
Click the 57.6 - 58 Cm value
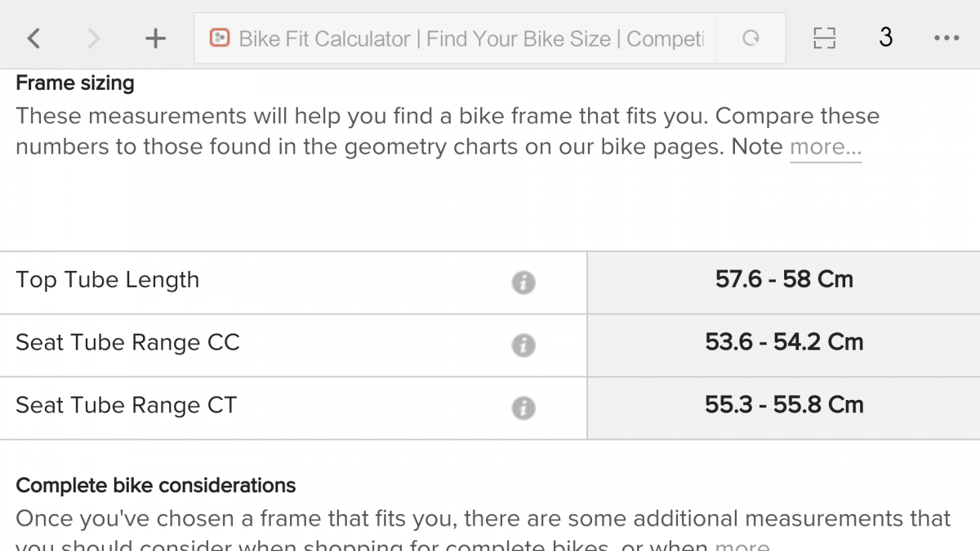784,279
